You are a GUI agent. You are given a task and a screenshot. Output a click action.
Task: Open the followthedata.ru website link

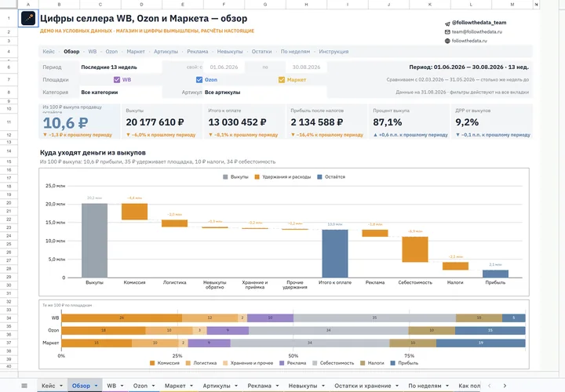pos(469,41)
